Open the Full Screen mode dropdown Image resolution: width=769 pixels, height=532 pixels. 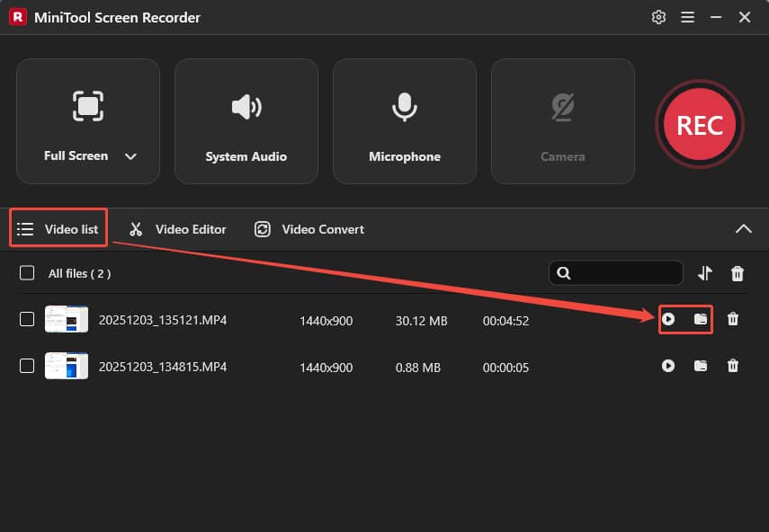pyautogui.click(x=130, y=155)
